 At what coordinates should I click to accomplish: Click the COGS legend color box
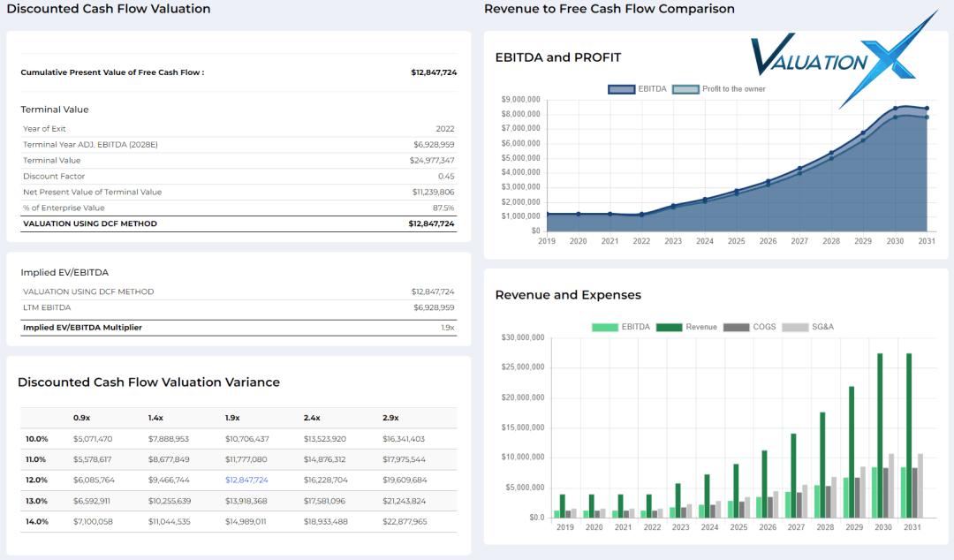tap(736, 327)
